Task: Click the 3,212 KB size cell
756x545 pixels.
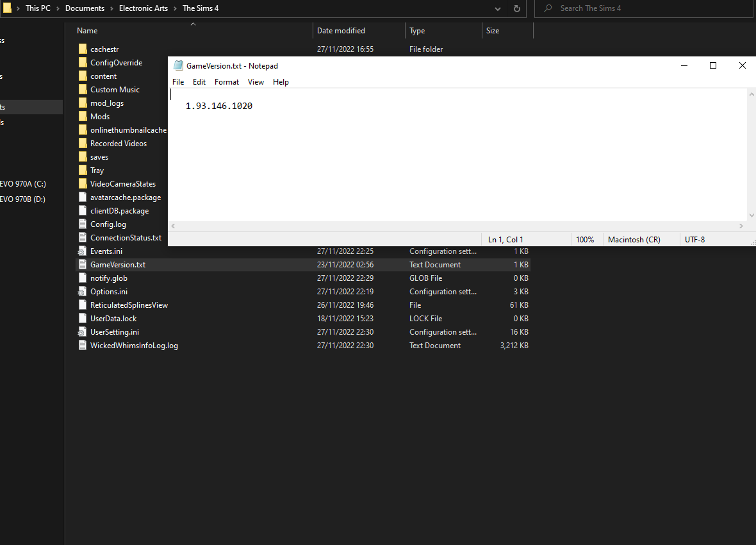Action: pyautogui.click(x=514, y=346)
